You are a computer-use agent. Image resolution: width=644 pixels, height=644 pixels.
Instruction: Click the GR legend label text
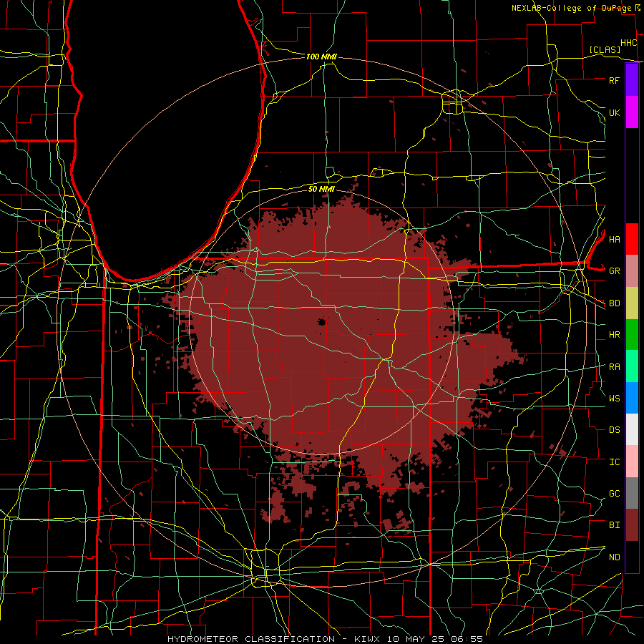click(614, 271)
